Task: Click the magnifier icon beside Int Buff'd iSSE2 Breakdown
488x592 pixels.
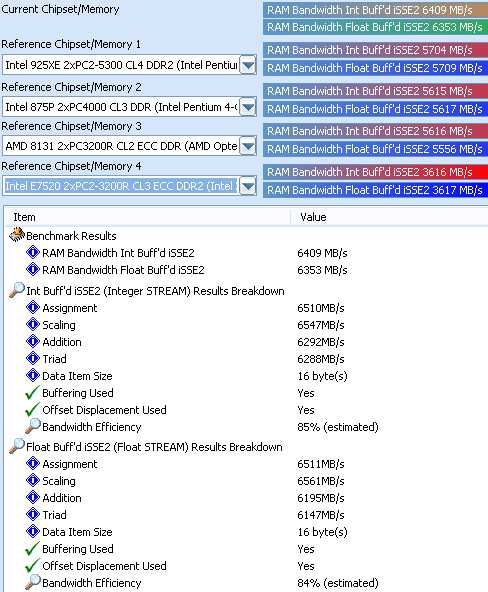Action: (x=17, y=290)
